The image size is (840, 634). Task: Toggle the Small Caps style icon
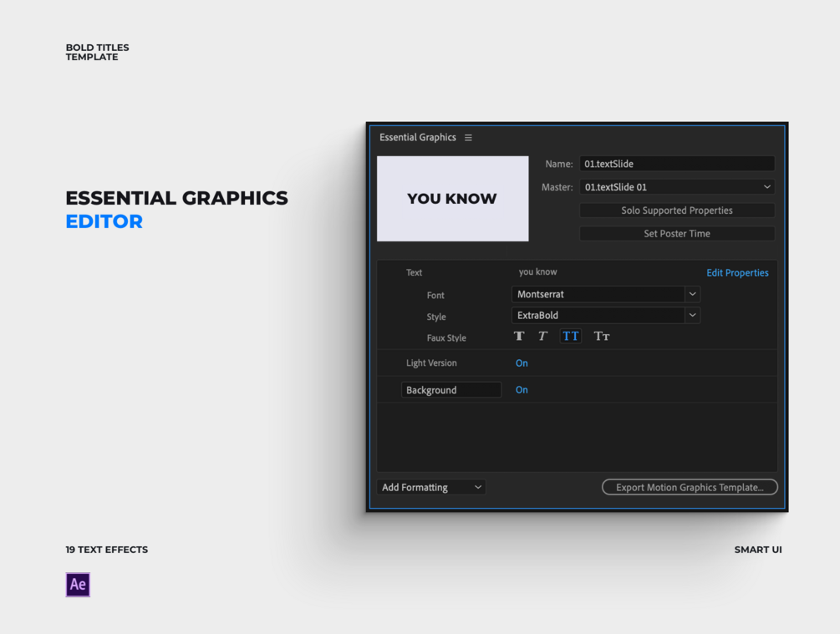click(x=602, y=337)
